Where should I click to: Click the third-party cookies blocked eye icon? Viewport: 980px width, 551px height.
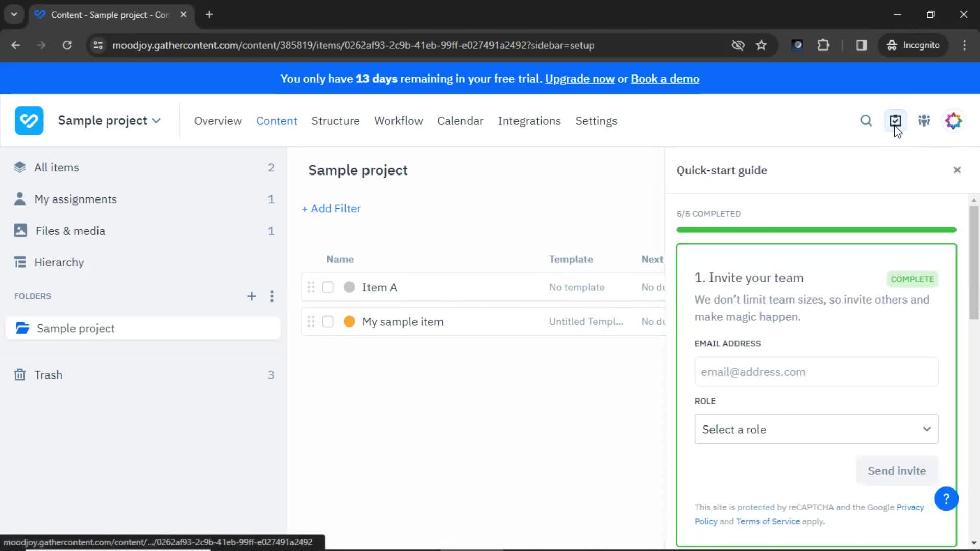[738, 45]
